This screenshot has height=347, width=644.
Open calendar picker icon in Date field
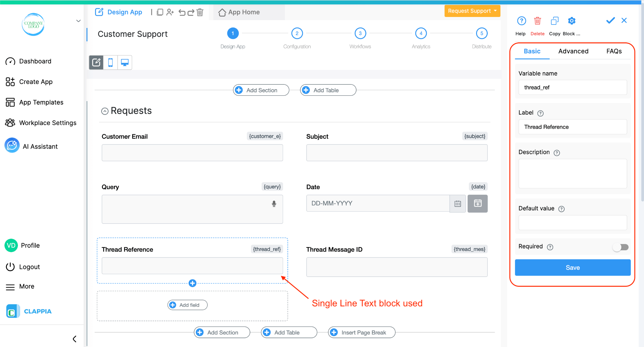click(458, 204)
